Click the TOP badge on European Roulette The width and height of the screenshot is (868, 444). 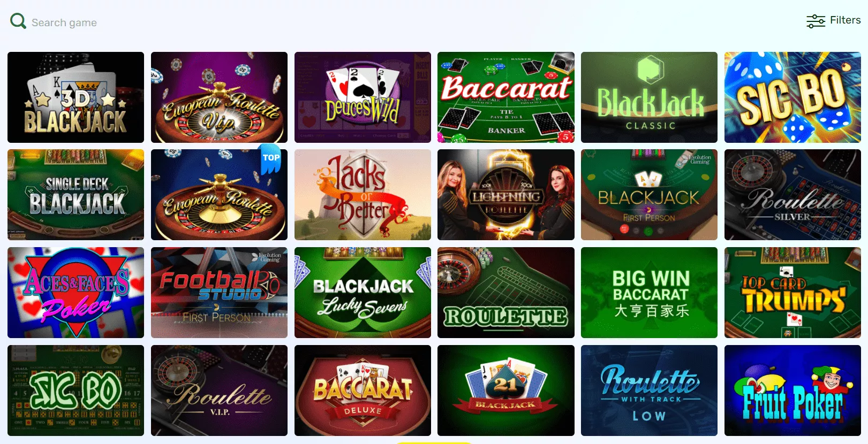click(x=271, y=158)
